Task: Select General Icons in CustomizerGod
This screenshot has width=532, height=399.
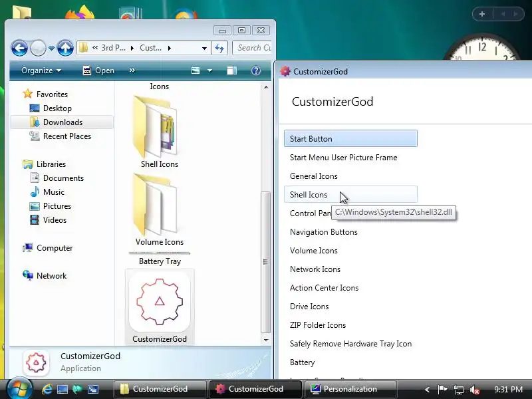Action: click(350, 176)
